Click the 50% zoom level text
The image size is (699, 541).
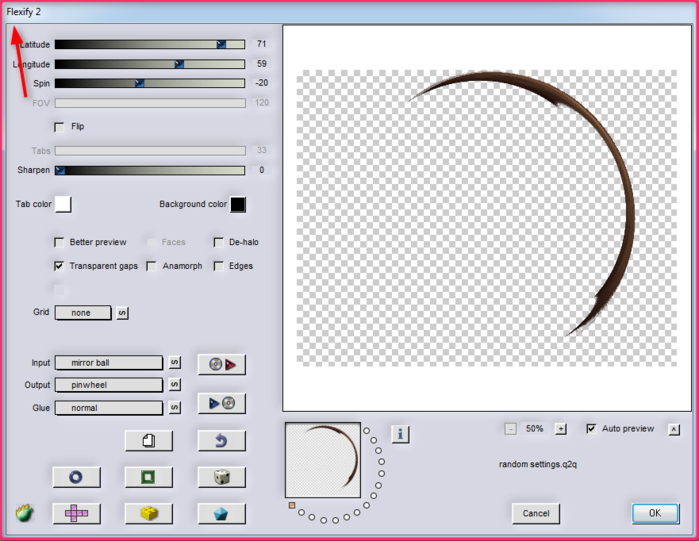[535, 429]
